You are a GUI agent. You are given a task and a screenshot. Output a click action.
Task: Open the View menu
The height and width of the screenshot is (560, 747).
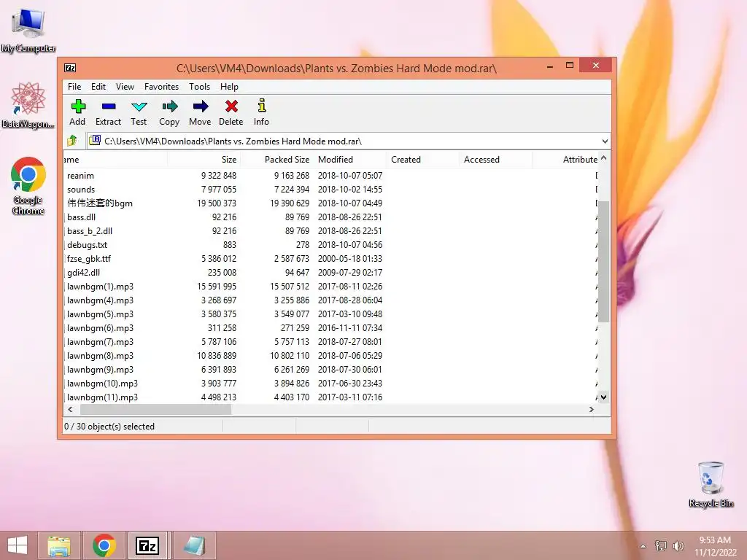pos(125,87)
